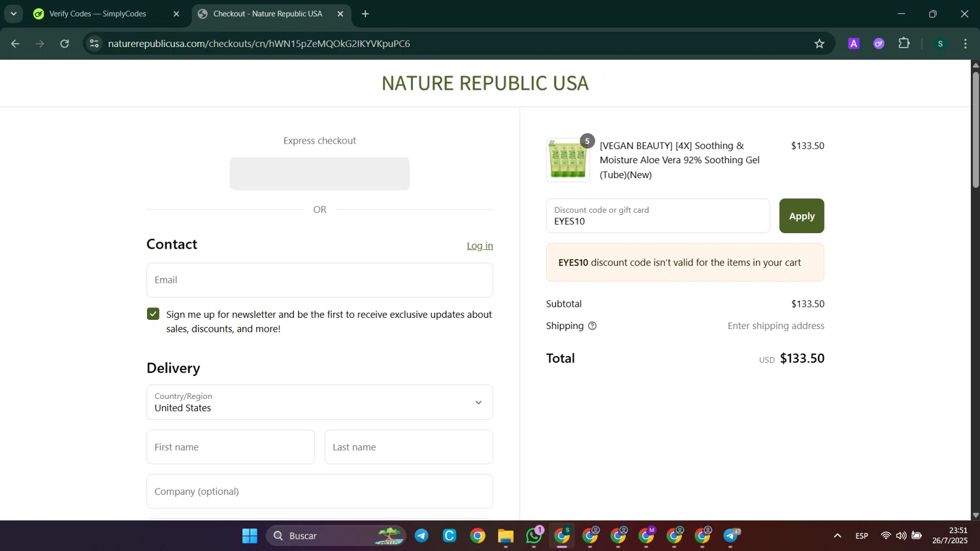Screen dimensions: 980x551
Task: Go back to the previous page
Action: pyautogui.click(x=15, y=44)
